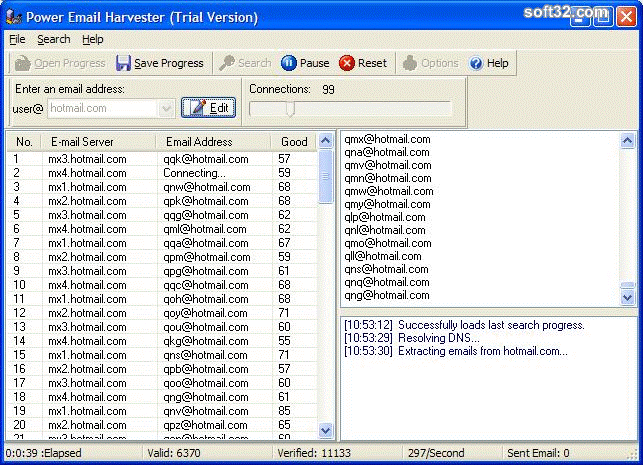Click the Valid: 6370 status bar entry

[174, 453]
